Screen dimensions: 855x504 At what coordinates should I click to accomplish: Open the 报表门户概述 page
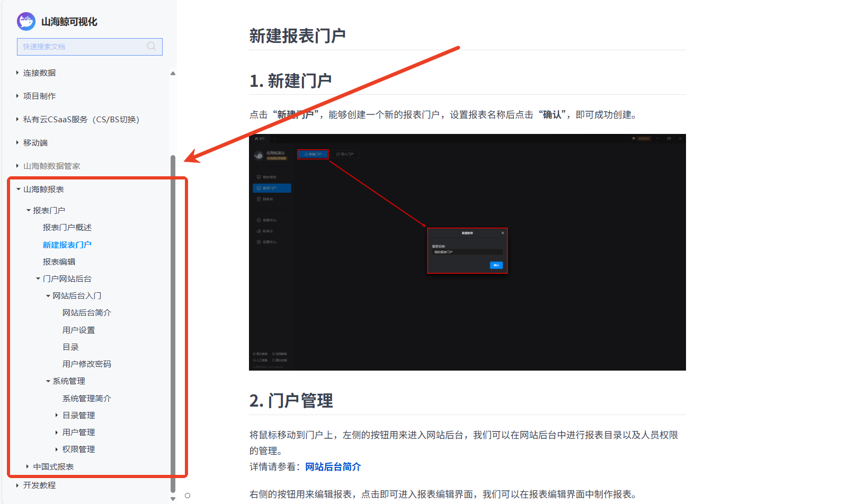point(67,227)
